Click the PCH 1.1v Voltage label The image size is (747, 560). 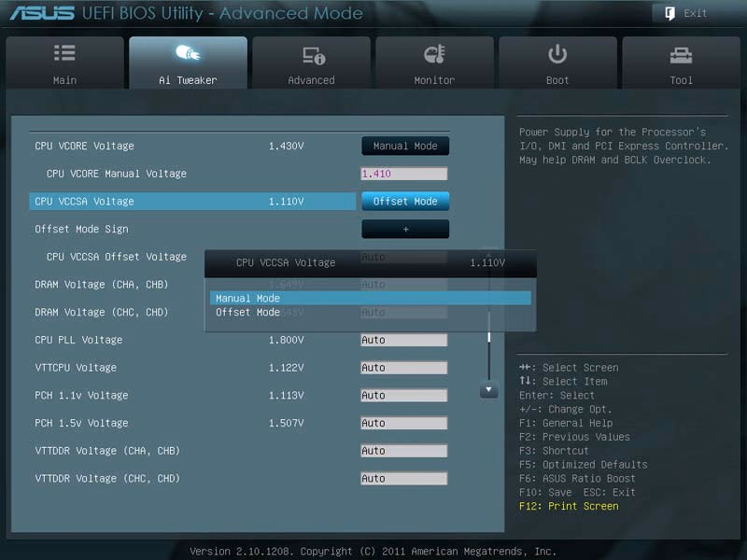click(x=81, y=395)
